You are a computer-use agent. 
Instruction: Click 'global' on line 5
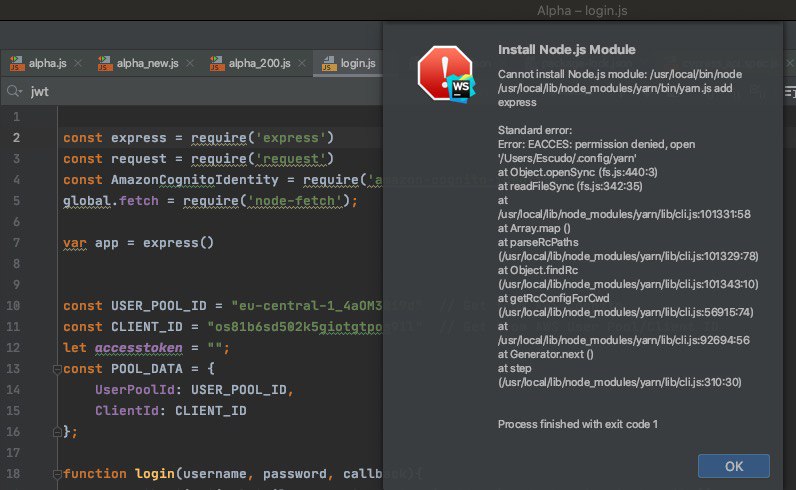pyautogui.click(x=87, y=201)
